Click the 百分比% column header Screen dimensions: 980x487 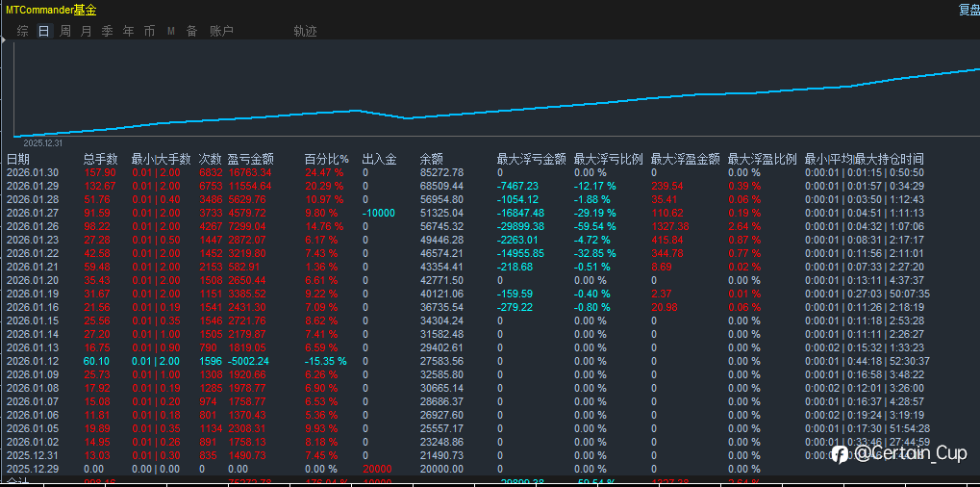pyautogui.click(x=327, y=160)
